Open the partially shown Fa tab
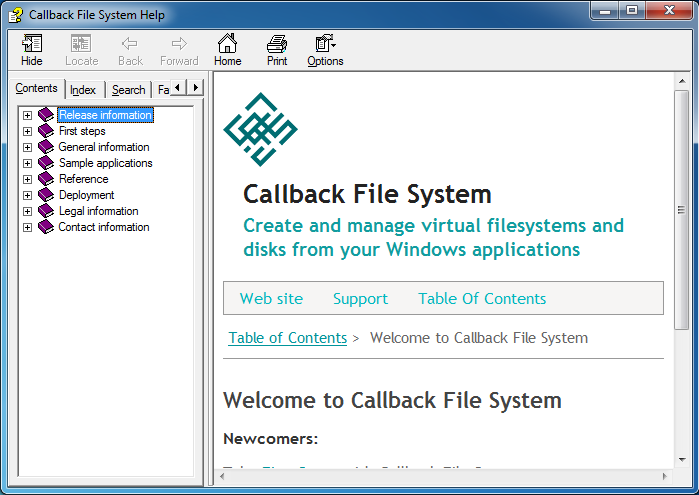 [x=163, y=90]
